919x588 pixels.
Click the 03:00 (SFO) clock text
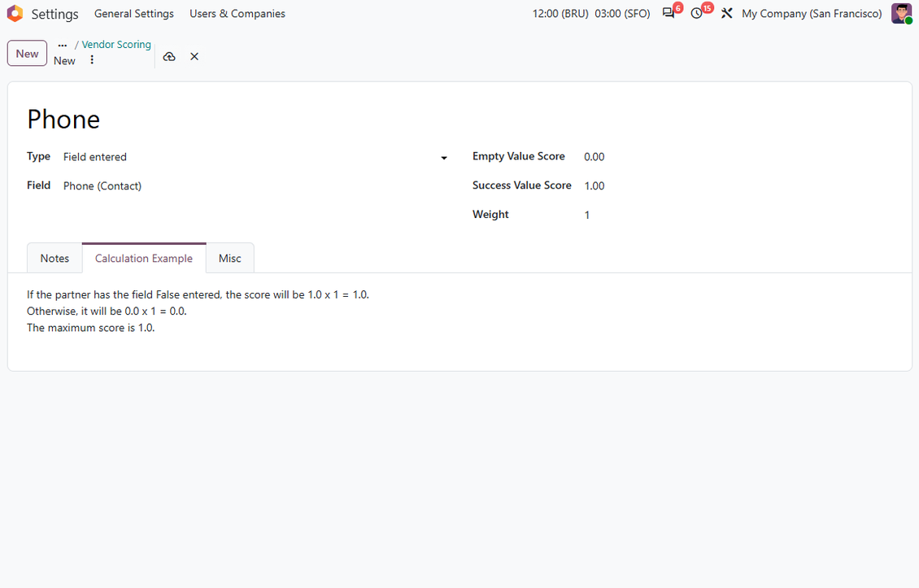622,14
